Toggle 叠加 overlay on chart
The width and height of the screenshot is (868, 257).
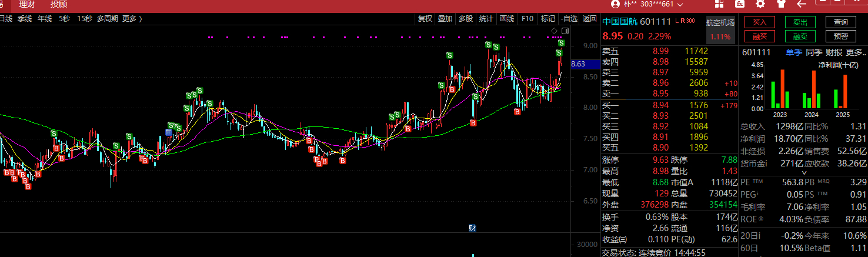pyautogui.click(x=445, y=19)
